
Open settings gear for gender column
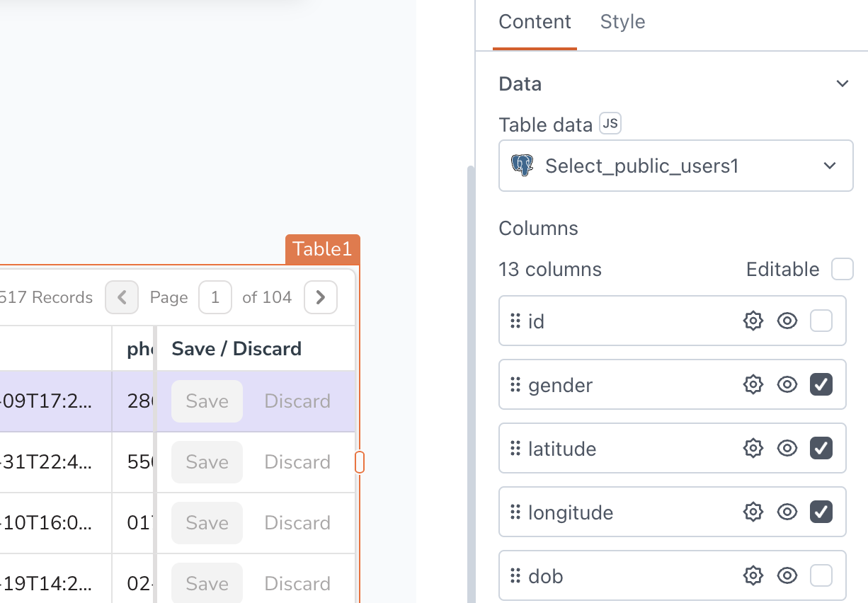(x=753, y=385)
